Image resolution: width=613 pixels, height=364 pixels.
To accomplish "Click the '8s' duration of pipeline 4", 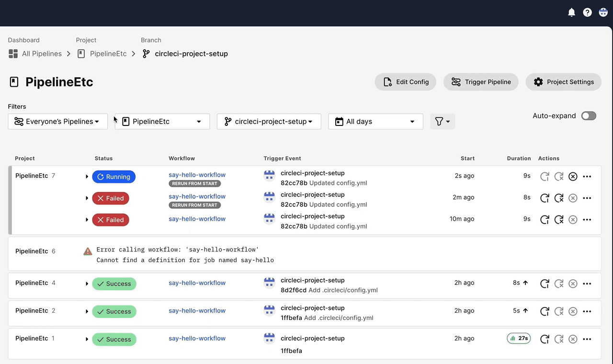I will click(x=516, y=283).
